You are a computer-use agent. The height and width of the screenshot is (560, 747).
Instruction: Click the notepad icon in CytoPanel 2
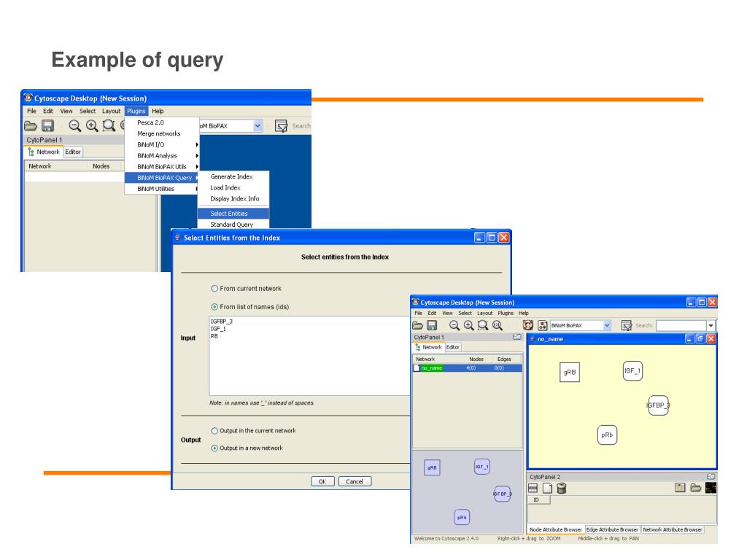[680, 488]
